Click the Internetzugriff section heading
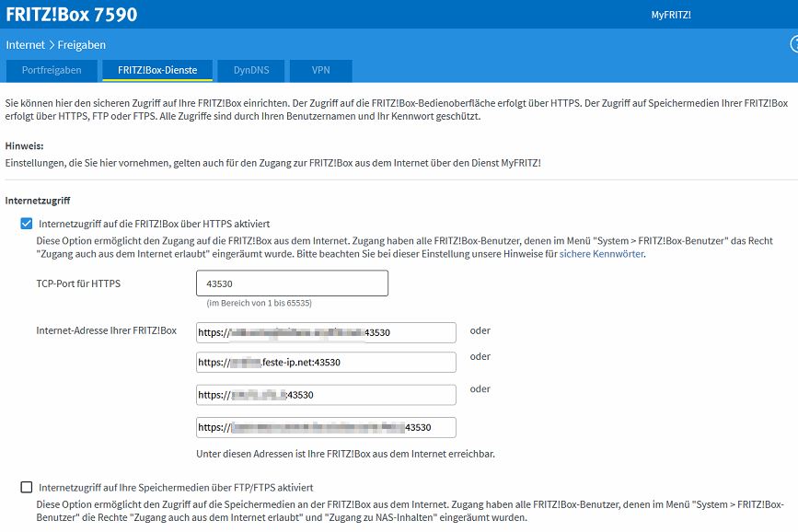The height and width of the screenshot is (532, 798). [x=38, y=201]
